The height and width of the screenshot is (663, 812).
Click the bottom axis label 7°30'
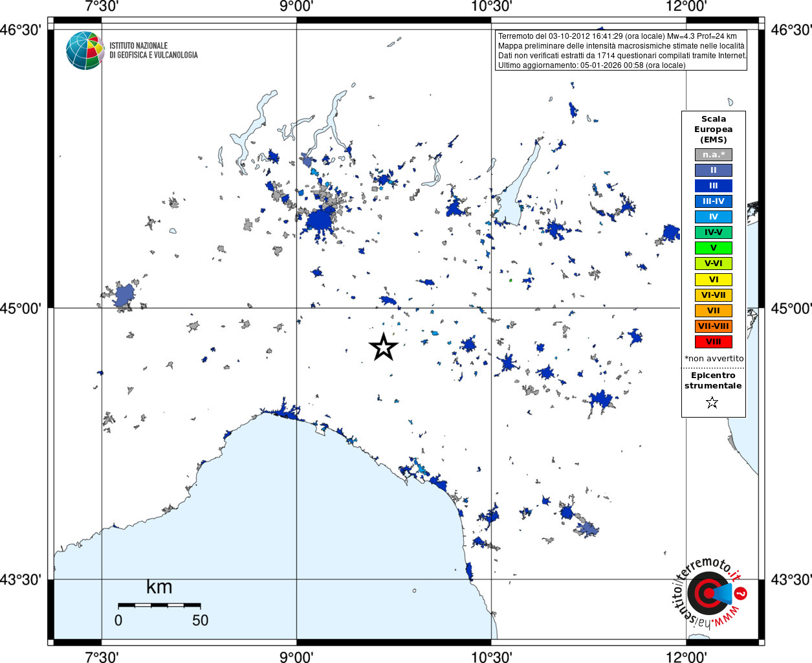[101, 657]
